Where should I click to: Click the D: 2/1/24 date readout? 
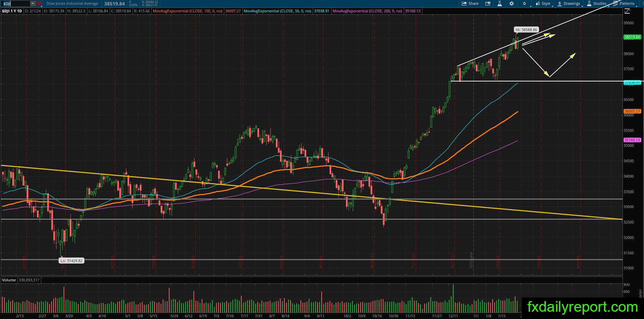click(x=32, y=11)
